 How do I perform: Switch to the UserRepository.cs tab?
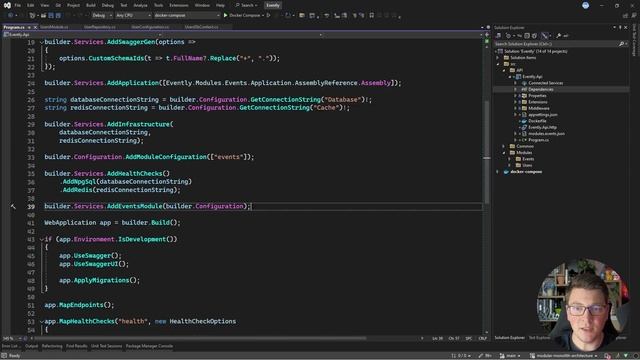100,27
